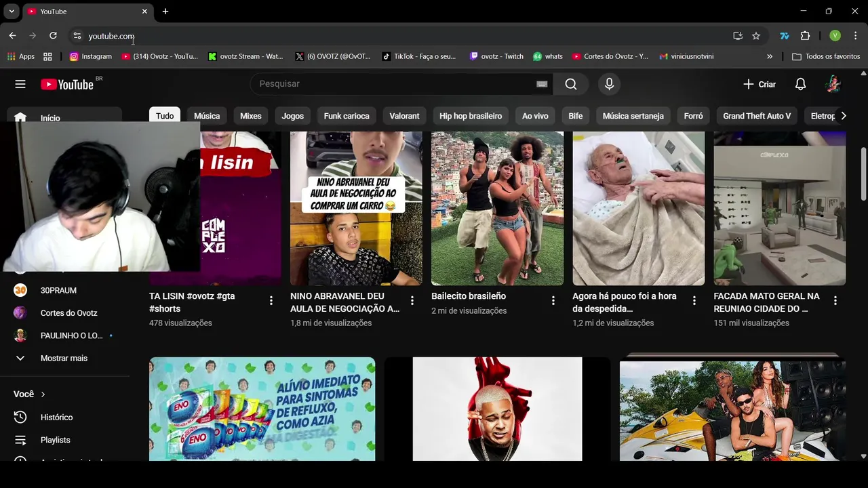
Task: Close the YouTube browser tab
Action: coord(144,12)
